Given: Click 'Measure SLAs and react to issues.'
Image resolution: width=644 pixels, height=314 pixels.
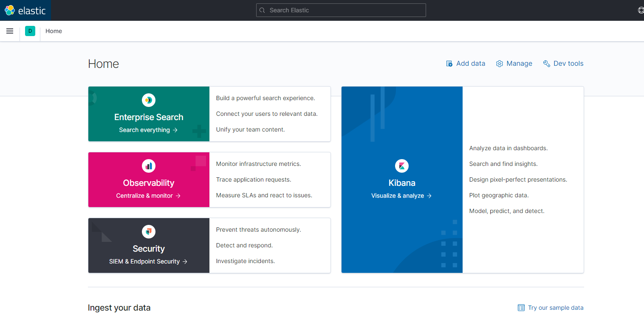Looking at the screenshot, I should pyautogui.click(x=264, y=195).
